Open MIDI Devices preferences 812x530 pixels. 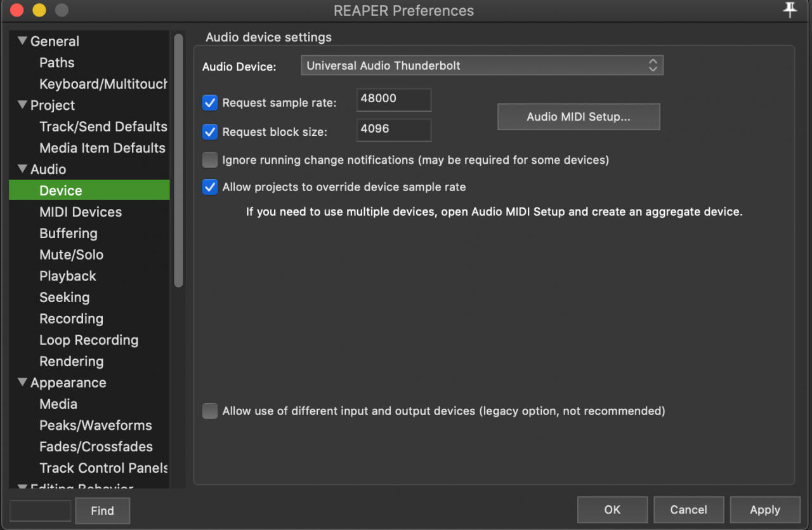81,212
